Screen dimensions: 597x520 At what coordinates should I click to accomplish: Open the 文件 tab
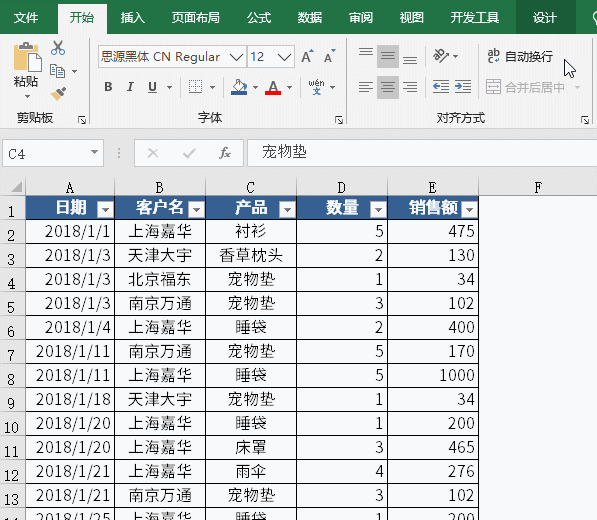[x=26, y=18]
